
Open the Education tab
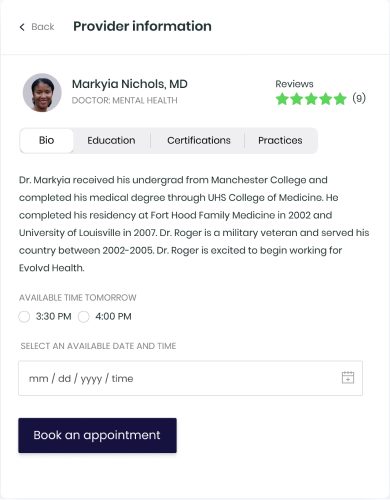111,140
